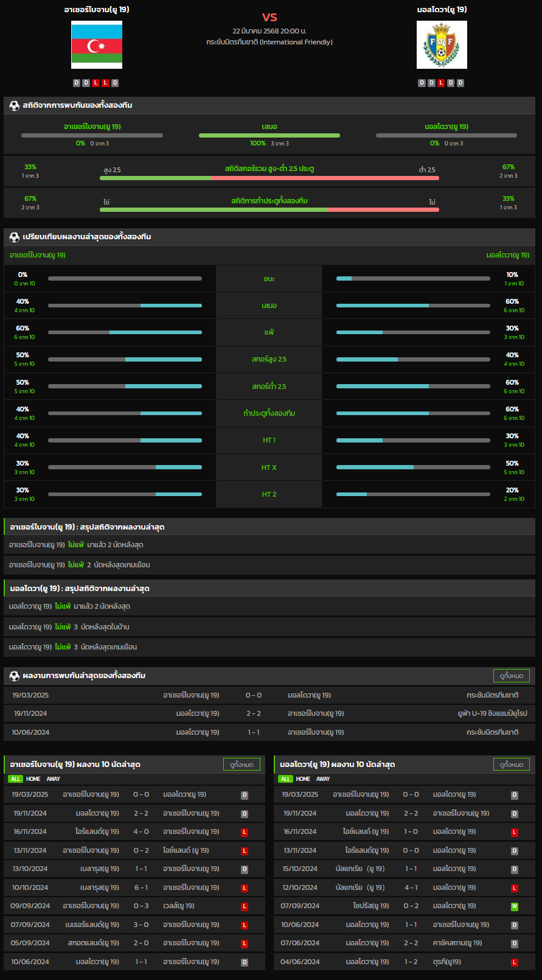Click D badge in Azerbaijan table 13/10/2024 row

coord(245,869)
